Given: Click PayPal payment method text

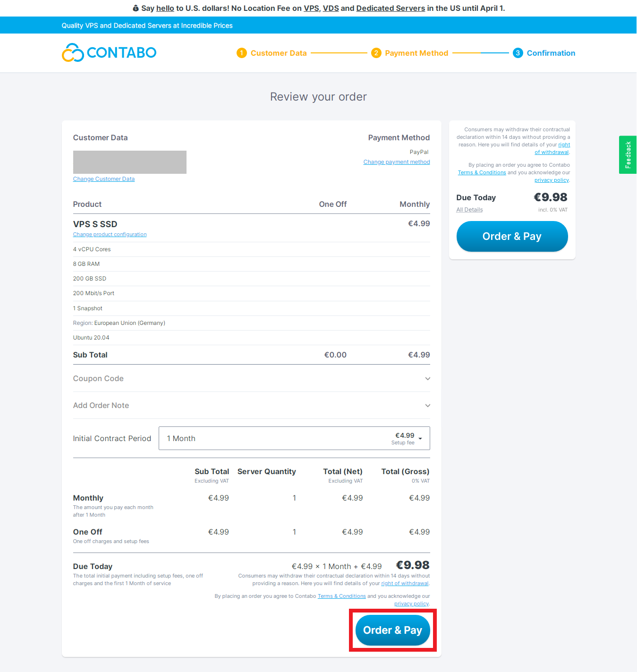Looking at the screenshot, I should click(x=419, y=152).
